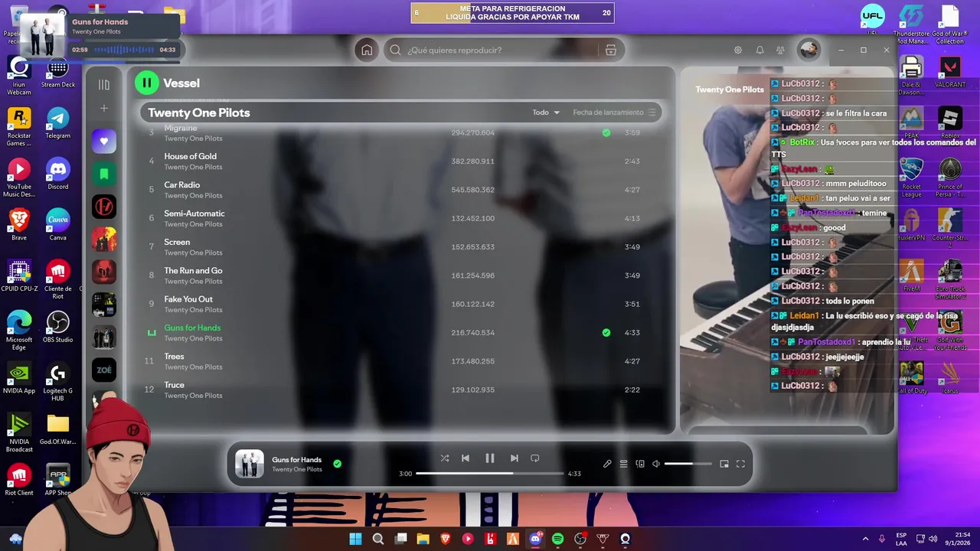This screenshot has width=980, height=551.
Task: Open Discord desktop shortcut
Action: click(x=57, y=174)
